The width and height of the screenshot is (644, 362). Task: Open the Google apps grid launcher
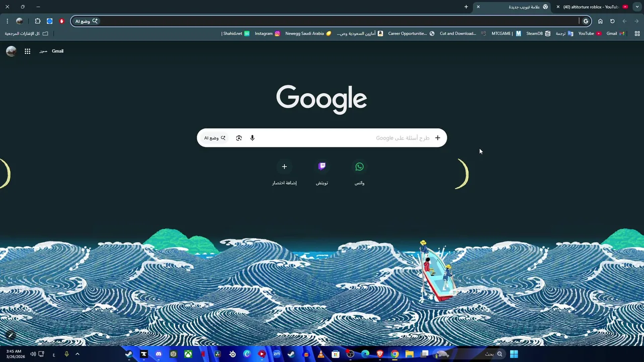click(27, 51)
